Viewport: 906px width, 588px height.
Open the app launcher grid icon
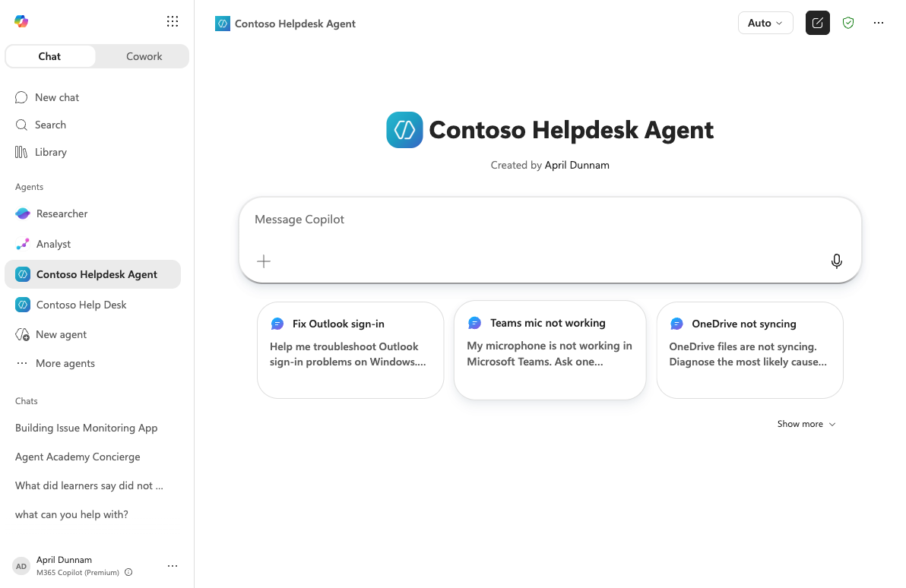pyautogui.click(x=173, y=21)
